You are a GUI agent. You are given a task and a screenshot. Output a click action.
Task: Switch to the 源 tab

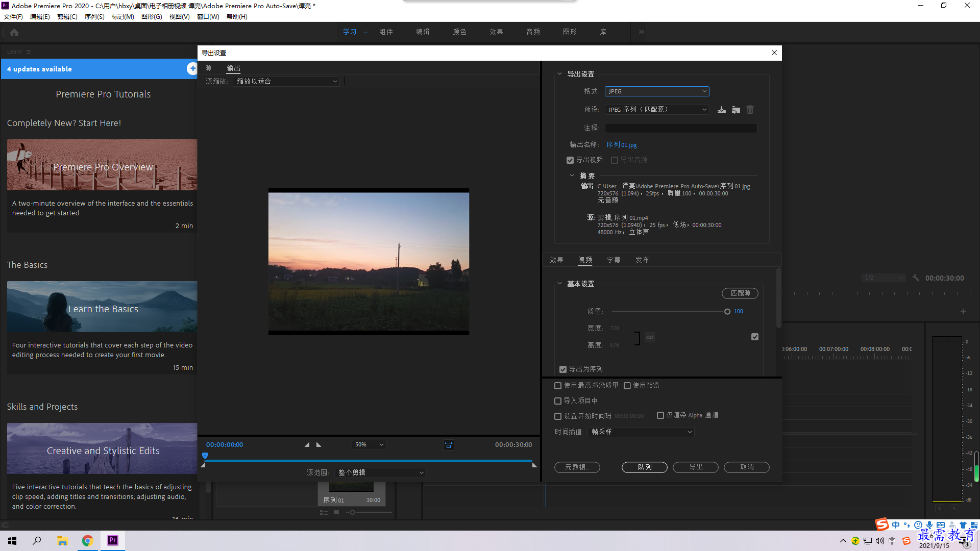(208, 68)
